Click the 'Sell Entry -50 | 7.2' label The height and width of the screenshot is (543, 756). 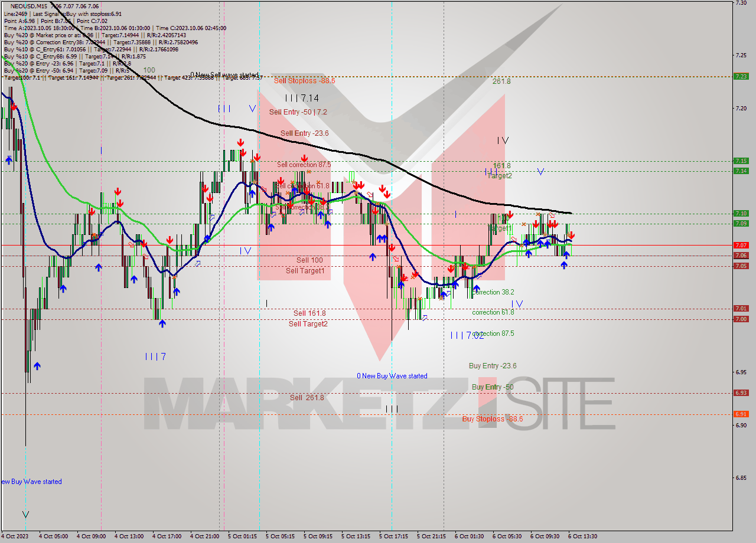point(298,112)
